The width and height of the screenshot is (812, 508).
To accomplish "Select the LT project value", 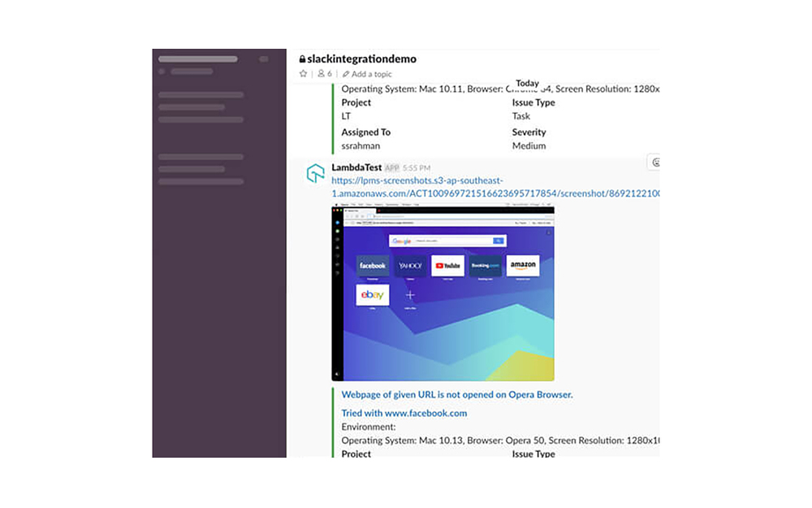I will (346, 116).
